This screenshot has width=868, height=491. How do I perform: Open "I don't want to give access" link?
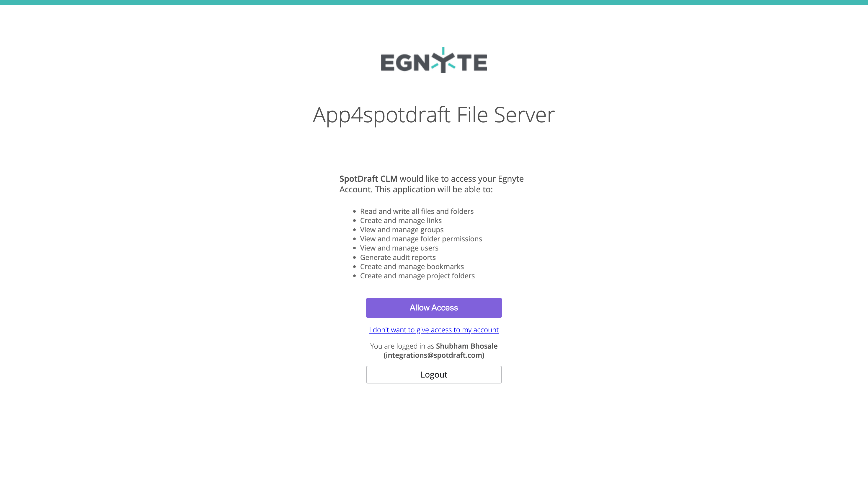point(434,330)
